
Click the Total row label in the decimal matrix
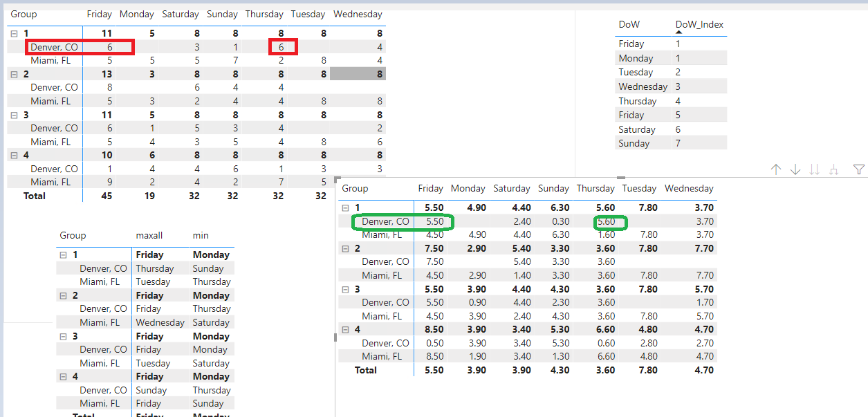pos(366,371)
